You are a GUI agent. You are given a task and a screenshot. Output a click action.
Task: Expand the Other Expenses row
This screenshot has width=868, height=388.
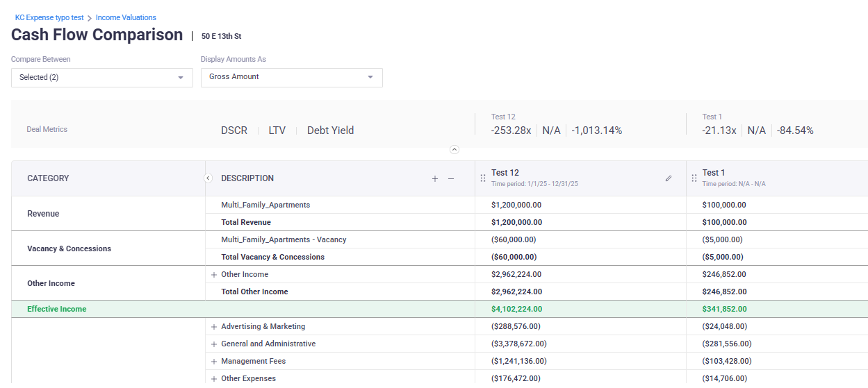point(214,379)
